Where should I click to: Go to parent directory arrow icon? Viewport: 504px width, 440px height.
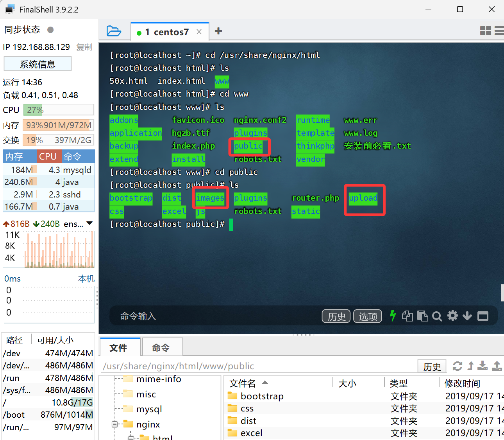click(470, 366)
